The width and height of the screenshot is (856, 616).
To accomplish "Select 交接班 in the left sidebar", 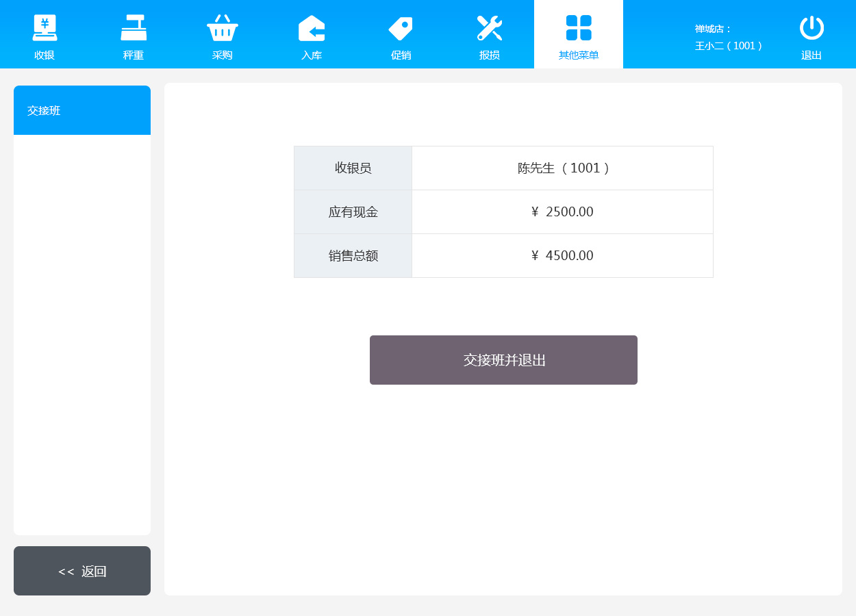I will [82, 110].
